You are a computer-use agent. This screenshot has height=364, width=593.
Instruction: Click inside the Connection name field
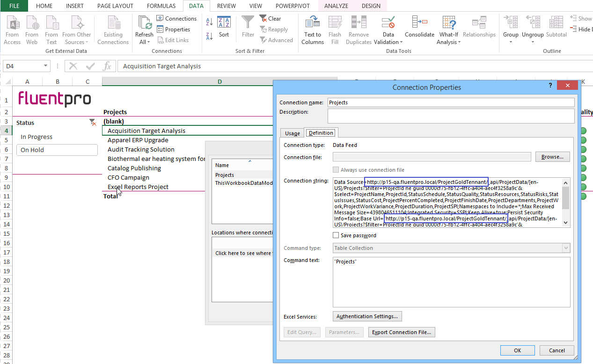(x=451, y=102)
